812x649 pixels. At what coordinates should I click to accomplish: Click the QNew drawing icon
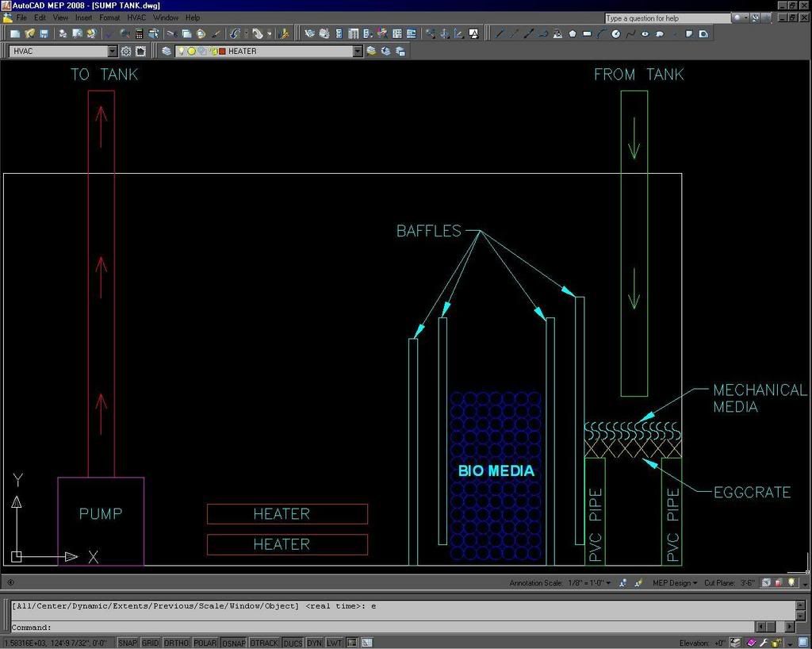tap(15, 33)
